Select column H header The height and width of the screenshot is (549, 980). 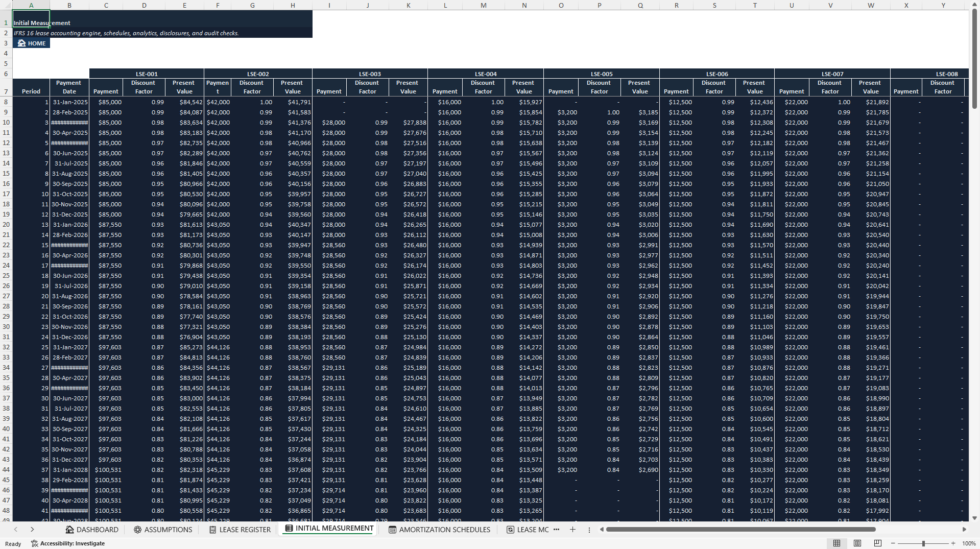[x=293, y=5]
